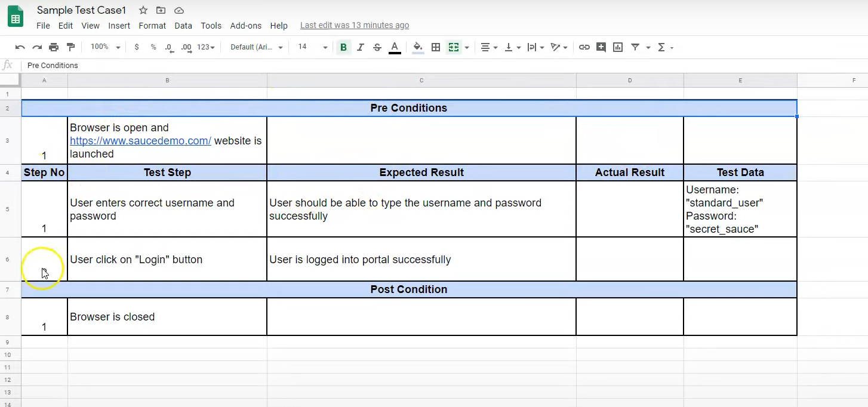The height and width of the screenshot is (407, 868).
Task: Open the Add-ons menu
Action: coord(246,26)
